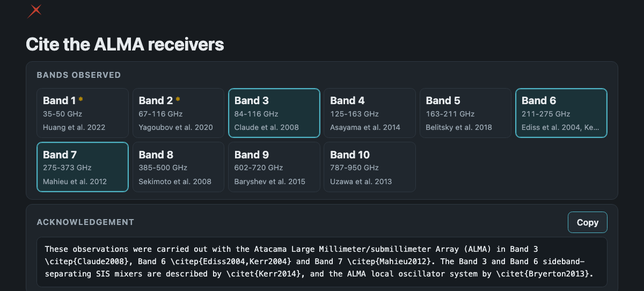Click 'Huang et al. 2022' reference text

click(x=74, y=128)
